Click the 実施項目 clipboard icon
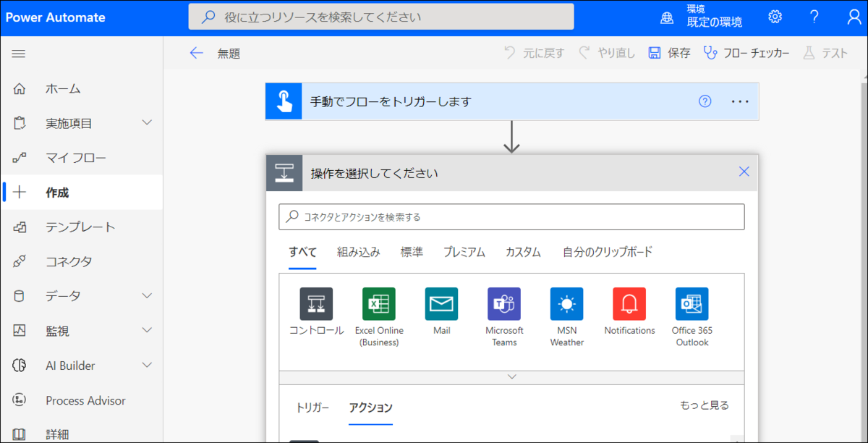868x443 pixels. coord(20,123)
